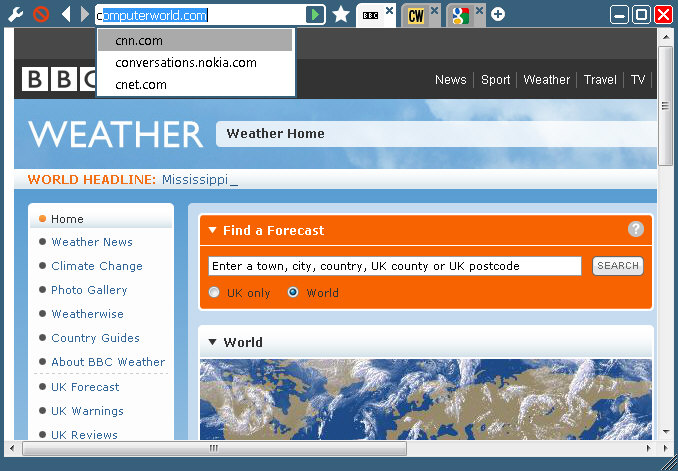Image resolution: width=678 pixels, height=471 pixels.
Task: Close the BBC tab
Action: (x=390, y=10)
